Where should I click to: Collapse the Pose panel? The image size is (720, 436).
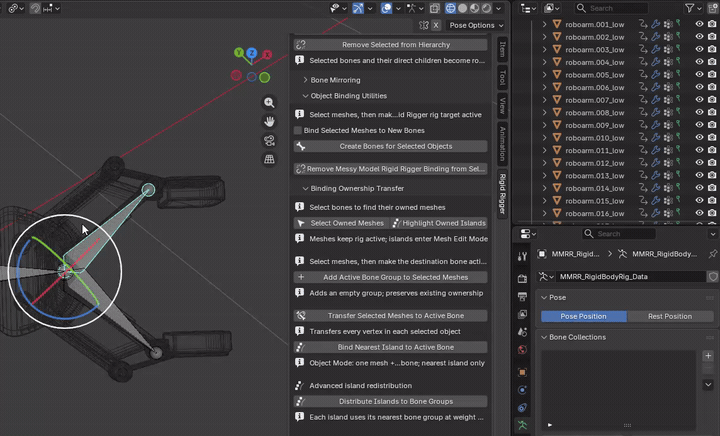[x=544, y=297]
